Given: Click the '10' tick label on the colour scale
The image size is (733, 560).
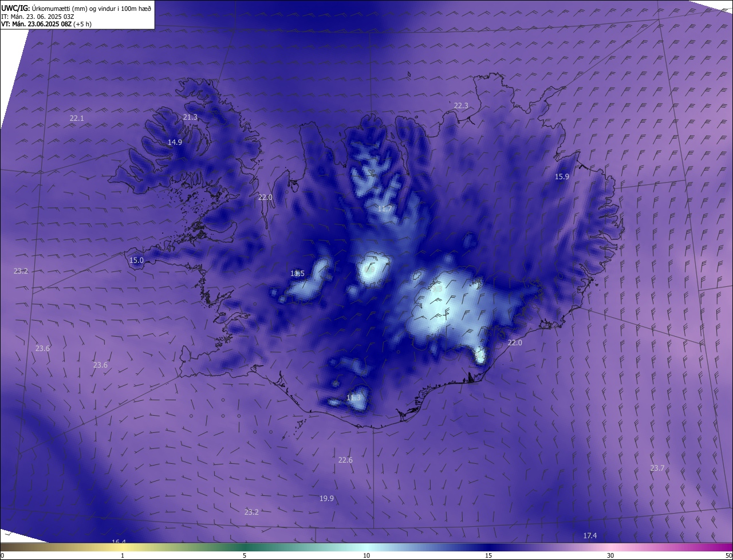Looking at the screenshot, I should point(366,555).
